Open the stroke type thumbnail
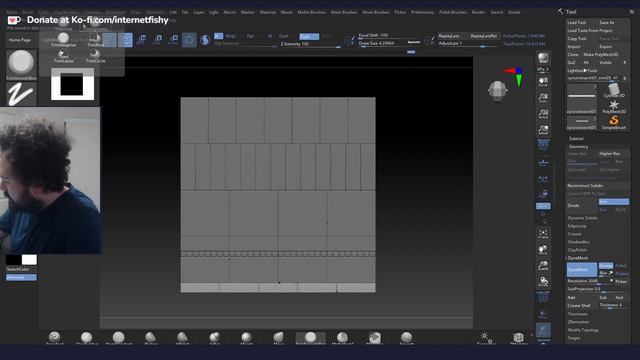The width and height of the screenshot is (640, 360). (21, 94)
